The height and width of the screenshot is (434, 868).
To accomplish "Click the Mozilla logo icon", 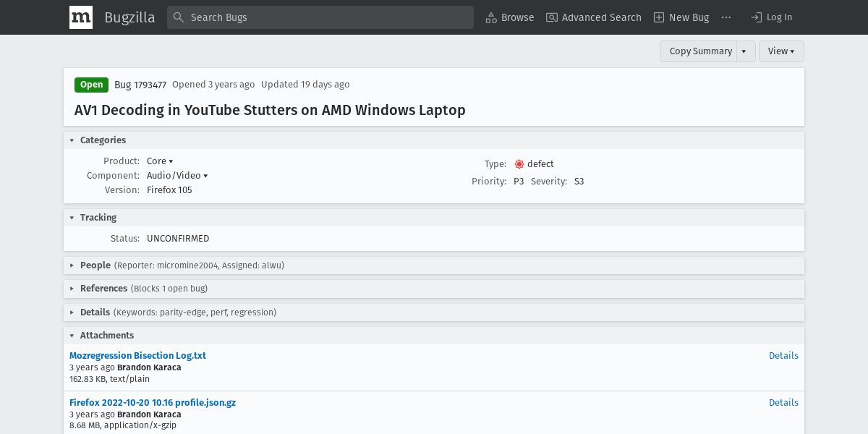I will 81,17.
